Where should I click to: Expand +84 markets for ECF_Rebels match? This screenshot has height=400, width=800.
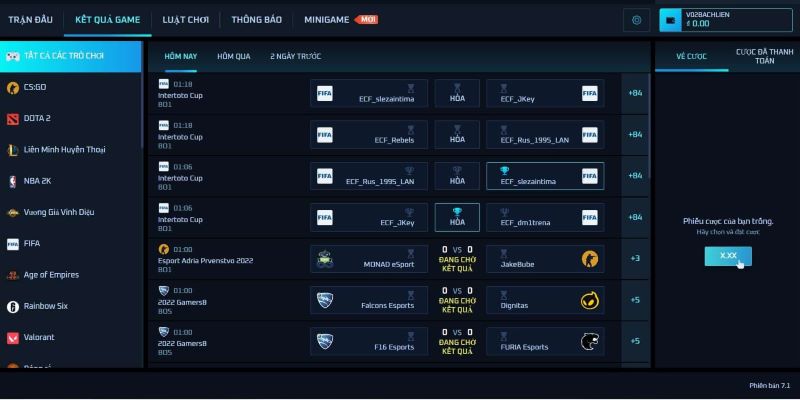634,135
